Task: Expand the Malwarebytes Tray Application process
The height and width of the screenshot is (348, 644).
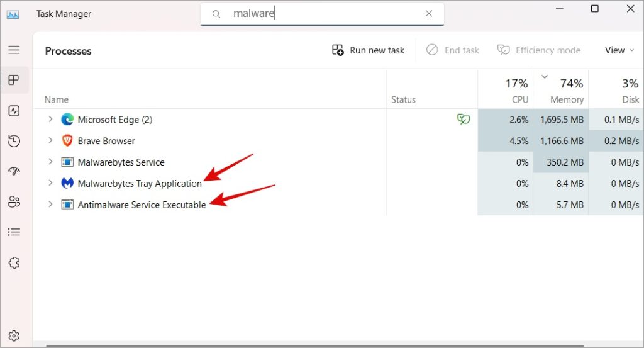Action: click(50, 182)
